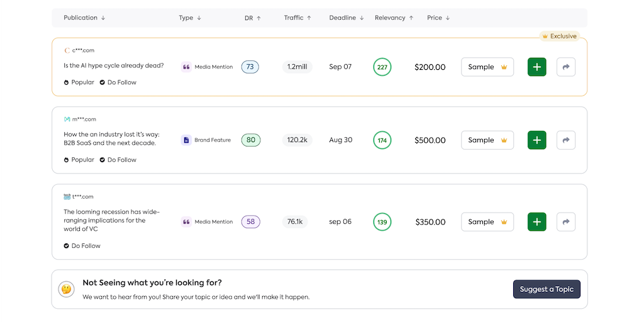The height and width of the screenshot is (322, 644).
Task: Click the Exclusive crown badge
Action: click(x=559, y=36)
